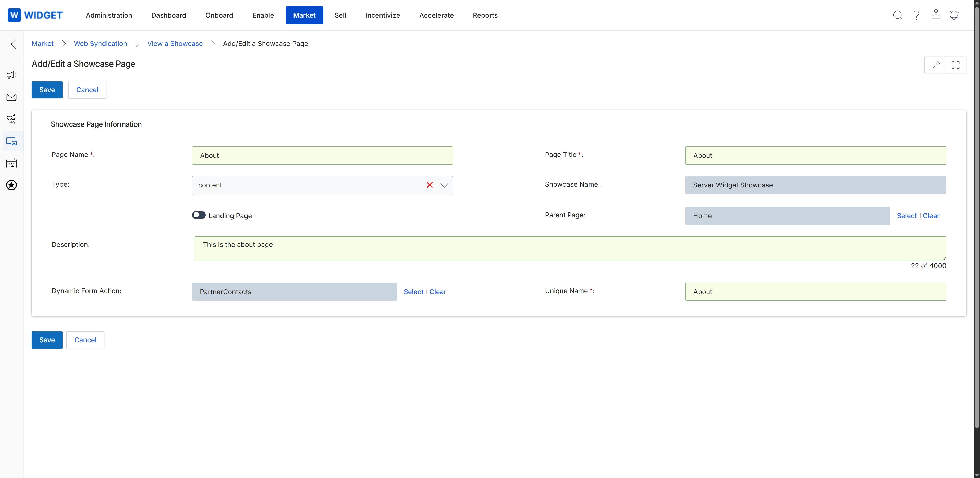Open the Enable menu

[x=263, y=15]
